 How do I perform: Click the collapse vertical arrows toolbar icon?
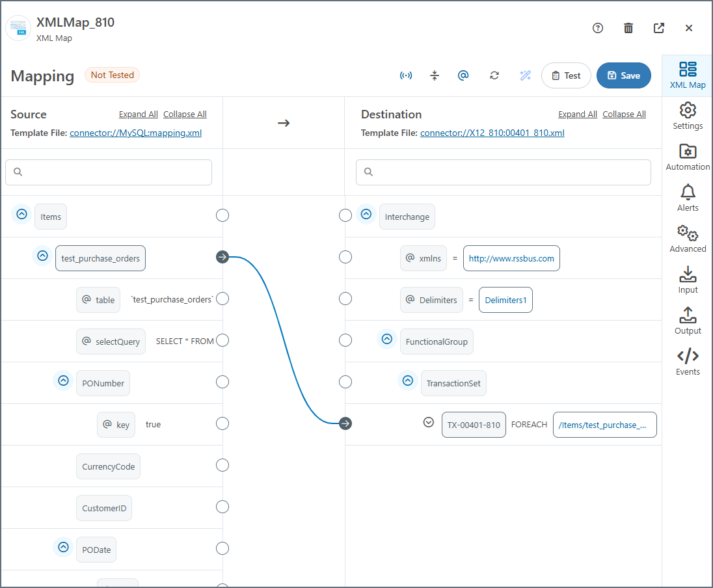(x=435, y=75)
